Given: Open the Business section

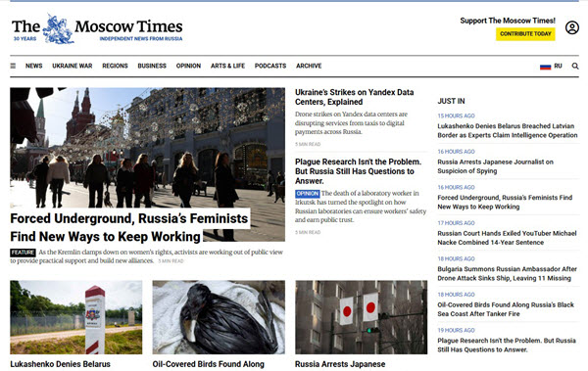Looking at the screenshot, I should [x=152, y=66].
